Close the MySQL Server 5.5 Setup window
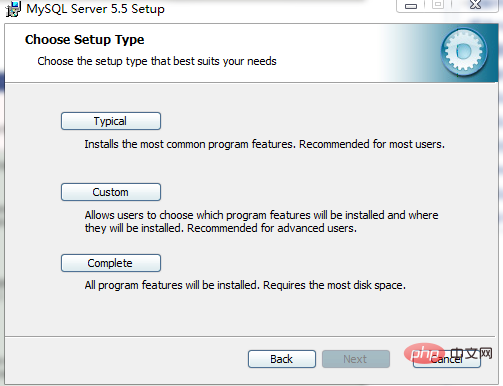This screenshot has height=386, width=503. [x=475, y=5]
